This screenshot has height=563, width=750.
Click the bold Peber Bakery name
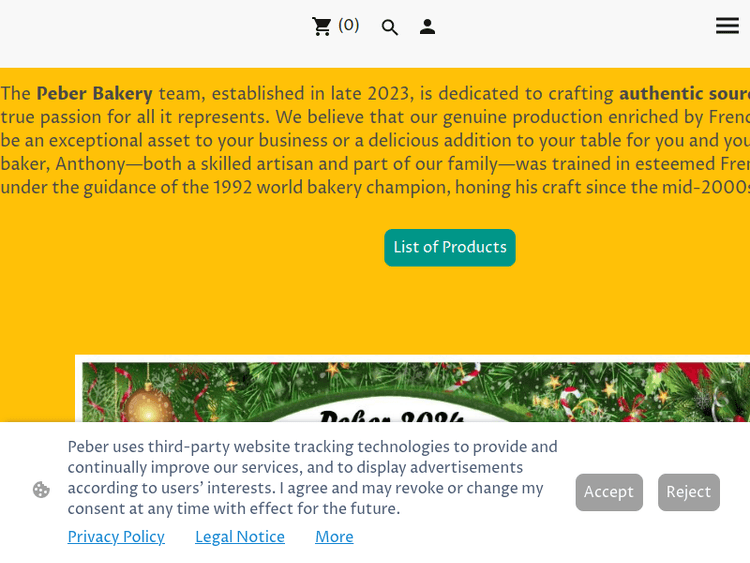coord(94,94)
